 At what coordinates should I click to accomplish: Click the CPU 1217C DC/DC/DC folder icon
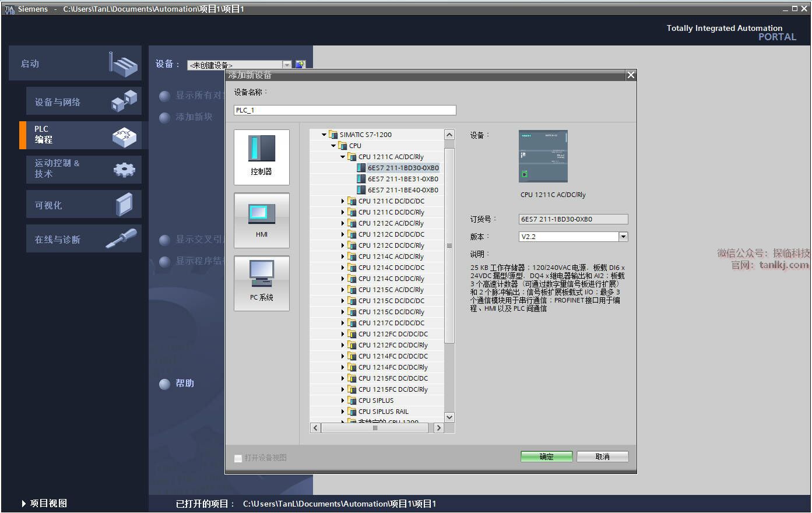[352, 323]
